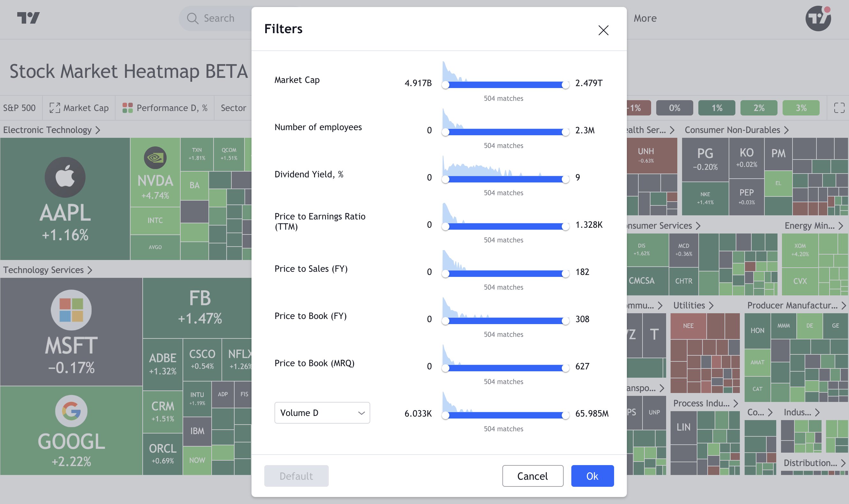Click the Apple logo in AAPL tile

pyautogui.click(x=65, y=177)
